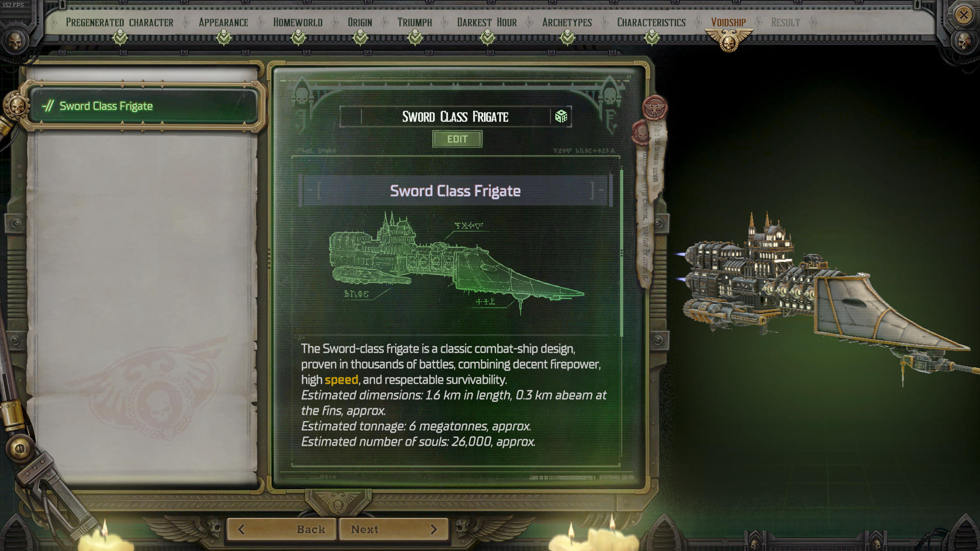Image resolution: width=980 pixels, height=551 pixels.
Task: Go Back to the previous step
Action: click(282, 529)
